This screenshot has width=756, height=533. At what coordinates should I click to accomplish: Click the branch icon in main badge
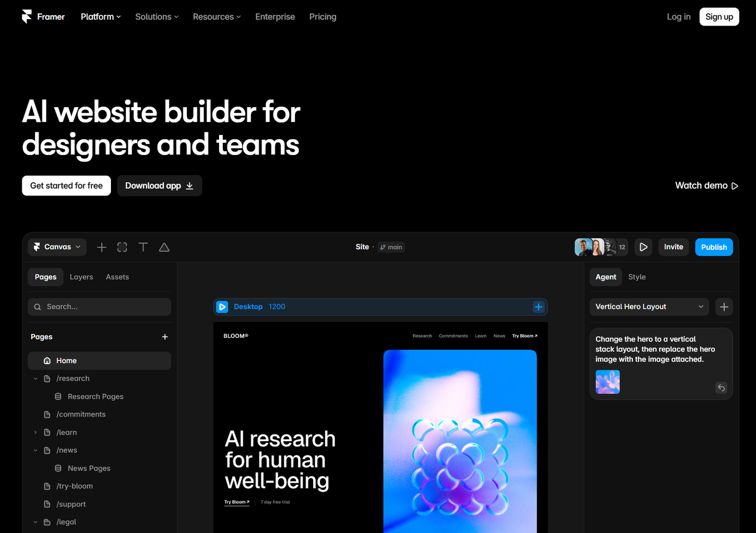click(x=383, y=247)
